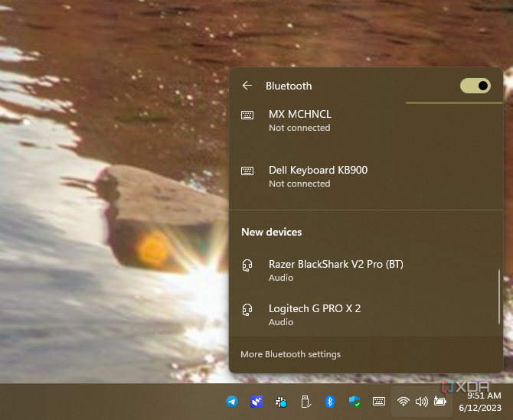Image resolution: width=513 pixels, height=420 pixels.
Task: Open the clock showing 9:51 AM
Action: (x=484, y=402)
